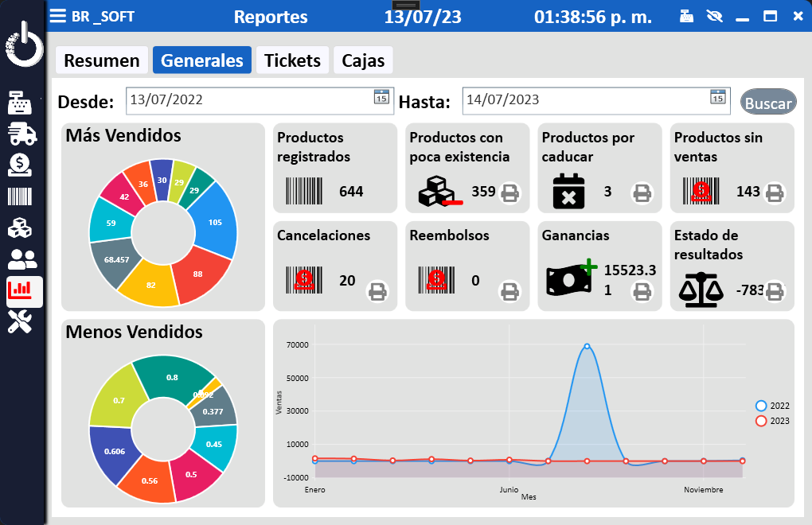
Task: Switch to the Resumen tab
Action: point(102,60)
